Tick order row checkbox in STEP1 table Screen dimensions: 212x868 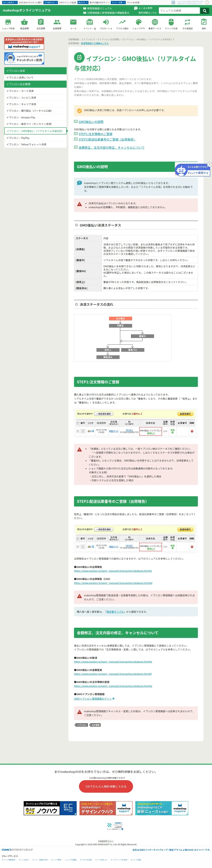[x=78, y=431]
